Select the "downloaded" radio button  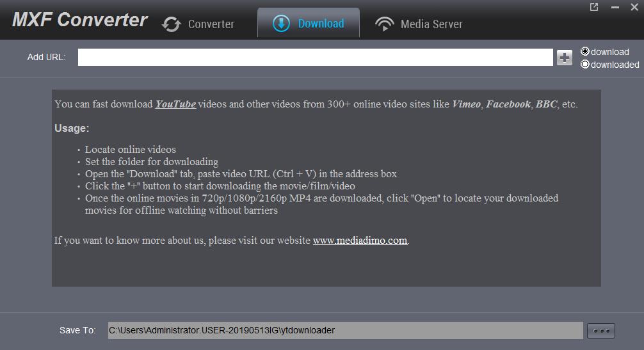coord(584,65)
